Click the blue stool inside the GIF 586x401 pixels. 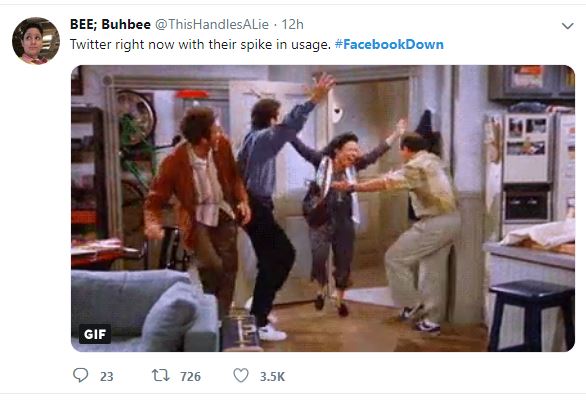click(531, 314)
